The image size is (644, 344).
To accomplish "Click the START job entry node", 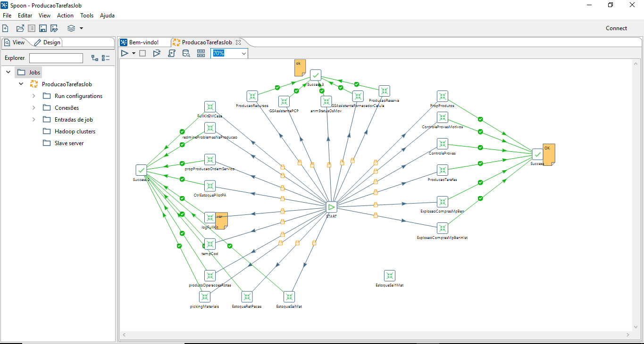I will pos(332,206).
